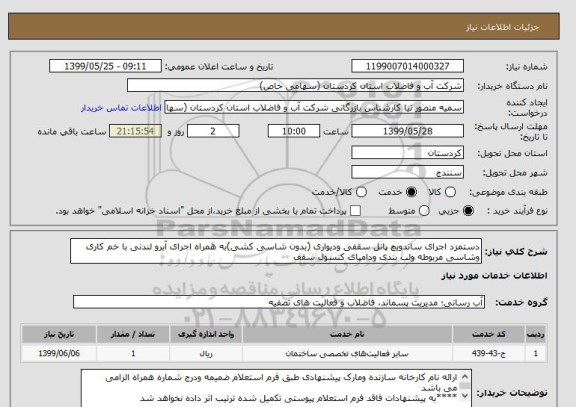576x407 pixels.
Task: Click the ریال unit cell
Action: point(206,353)
